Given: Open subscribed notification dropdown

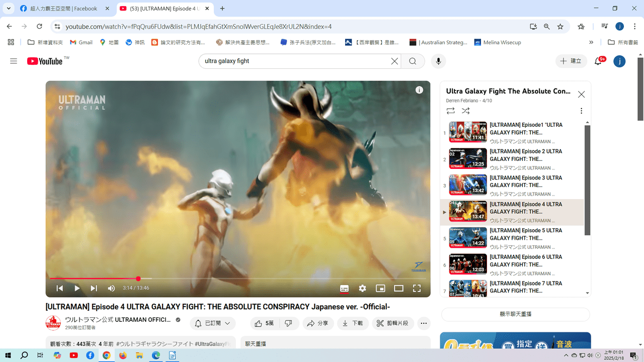Looking at the screenshot, I should click(213, 323).
